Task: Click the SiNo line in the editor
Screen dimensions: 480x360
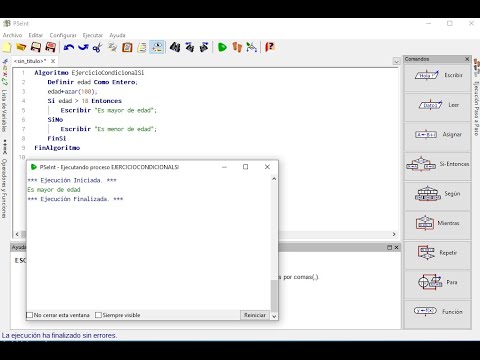Action: (x=55, y=120)
